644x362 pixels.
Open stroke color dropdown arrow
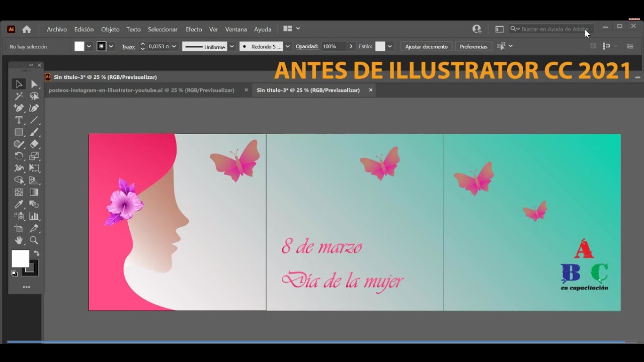(x=111, y=46)
